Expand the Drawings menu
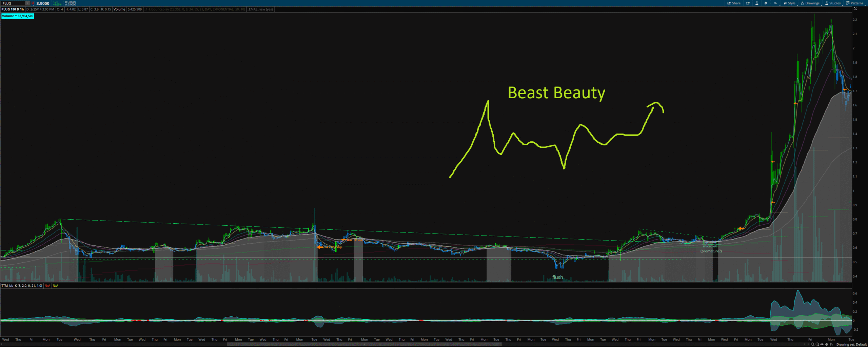 click(810, 3)
